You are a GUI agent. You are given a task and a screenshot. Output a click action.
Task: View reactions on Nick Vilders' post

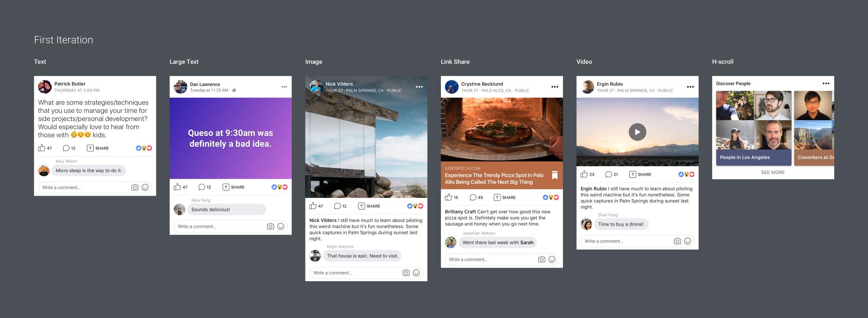(x=415, y=206)
